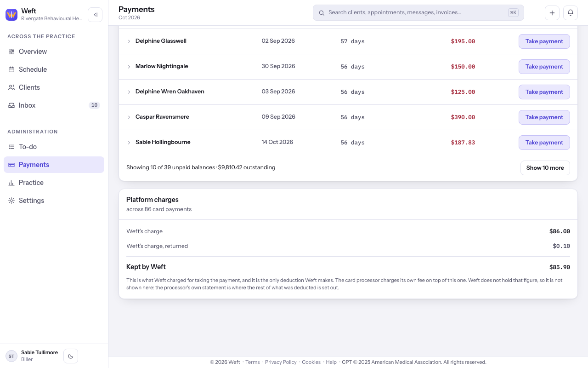Open the Privacy Policy link

click(281, 362)
